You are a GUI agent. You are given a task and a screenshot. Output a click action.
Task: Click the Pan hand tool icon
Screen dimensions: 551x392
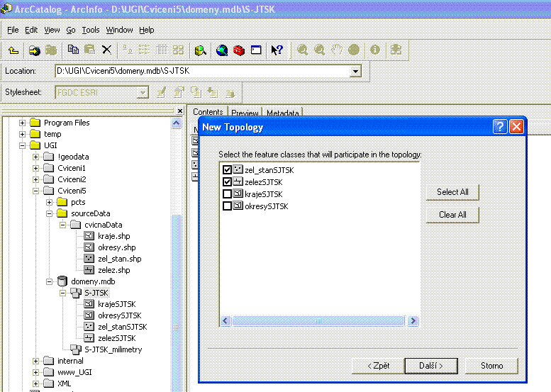pyautogui.click(x=337, y=50)
